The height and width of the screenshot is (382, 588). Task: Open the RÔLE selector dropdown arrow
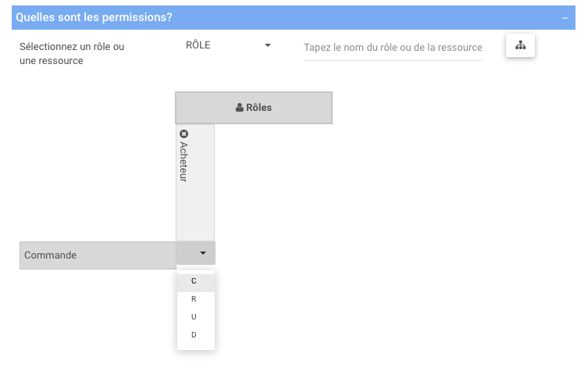pos(268,45)
